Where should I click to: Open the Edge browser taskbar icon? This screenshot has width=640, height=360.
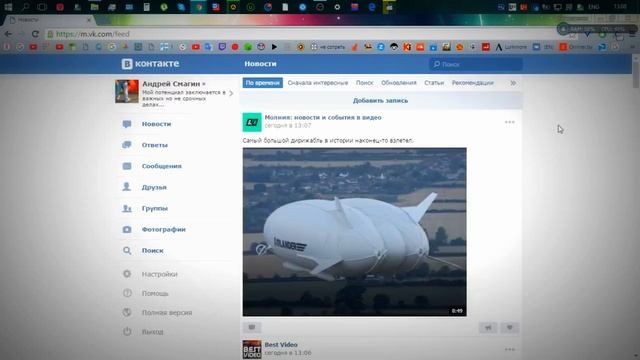click(372, 7)
